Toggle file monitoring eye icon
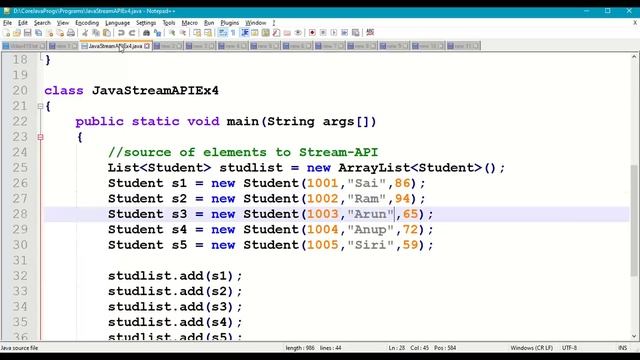This screenshot has height=360, width=640. click(298, 32)
